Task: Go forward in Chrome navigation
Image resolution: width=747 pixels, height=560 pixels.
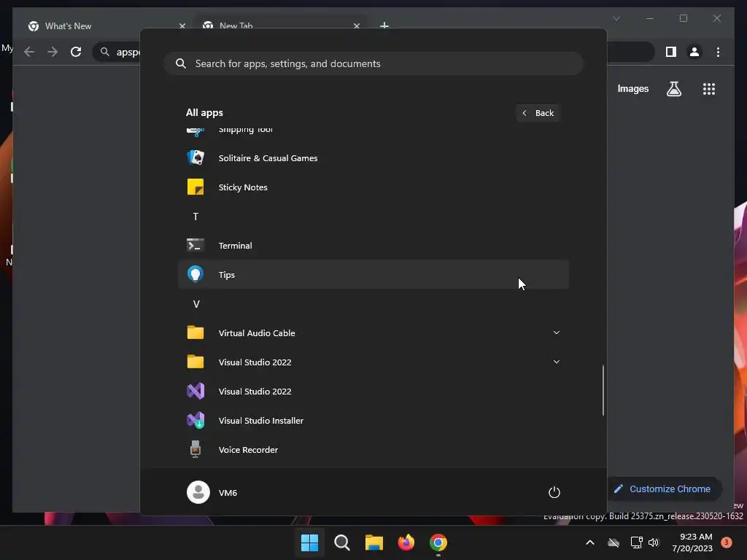Action: click(53, 52)
